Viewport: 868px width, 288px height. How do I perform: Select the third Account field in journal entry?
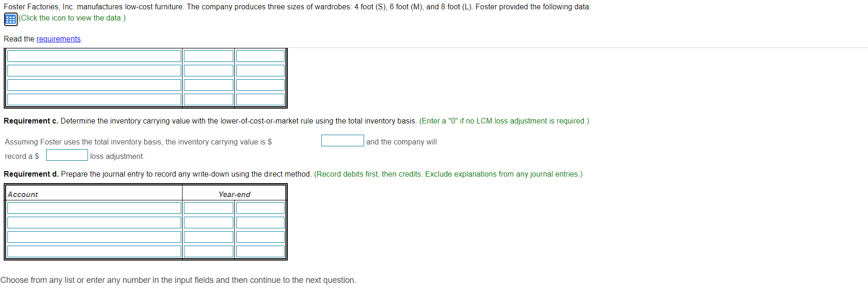coord(94,237)
